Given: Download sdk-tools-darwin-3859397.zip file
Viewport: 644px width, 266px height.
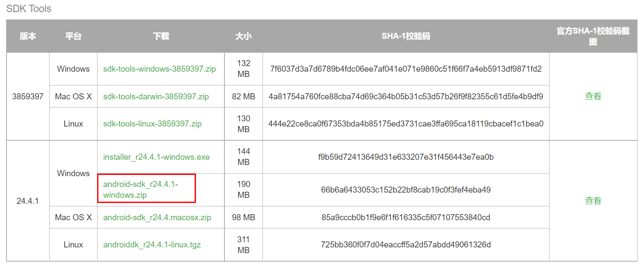Looking at the screenshot, I should pos(156,96).
